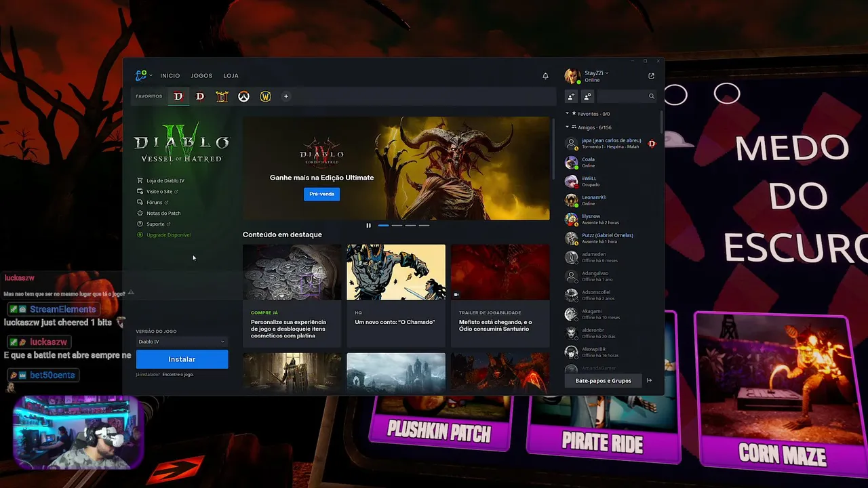
Task: Click the Pré-venda button on banner
Action: tap(322, 194)
